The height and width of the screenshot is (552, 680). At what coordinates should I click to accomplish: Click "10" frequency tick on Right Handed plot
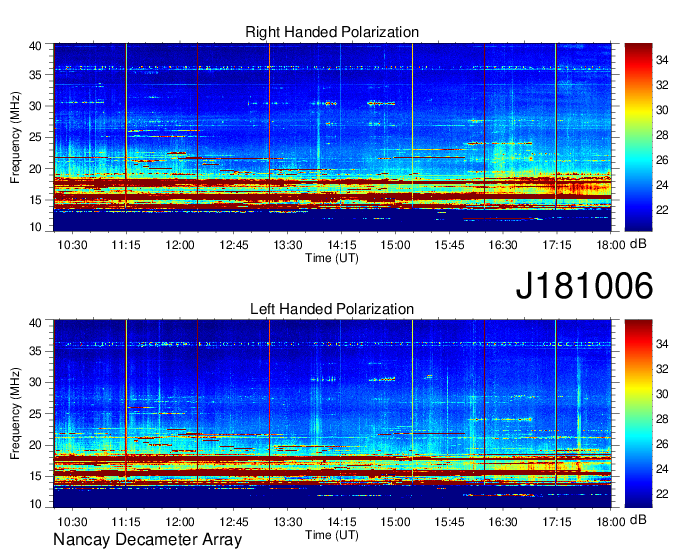tap(35, 227)
